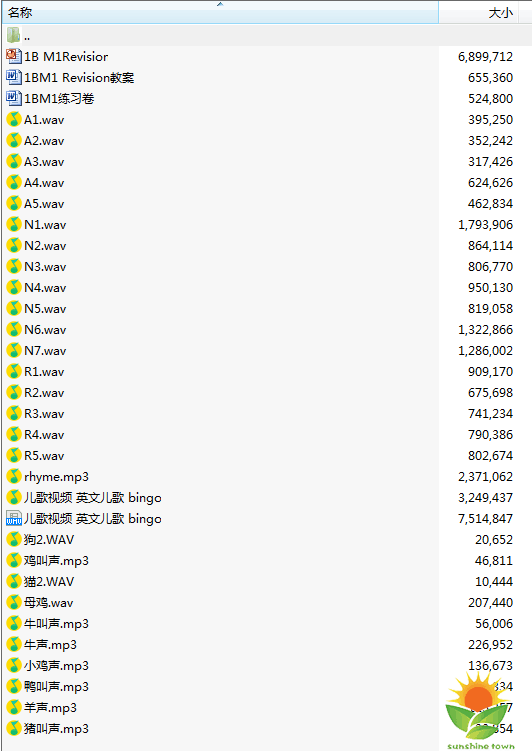Toggle sort direction arrow above 名称 column
This screenshot has height=751, width=532.
coord(220,4)
